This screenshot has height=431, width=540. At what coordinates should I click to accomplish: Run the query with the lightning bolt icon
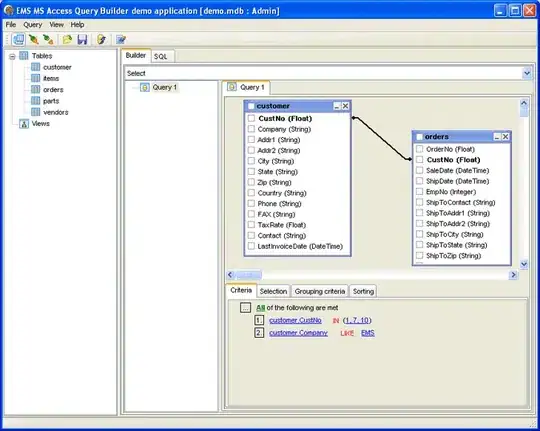[101, 40]
